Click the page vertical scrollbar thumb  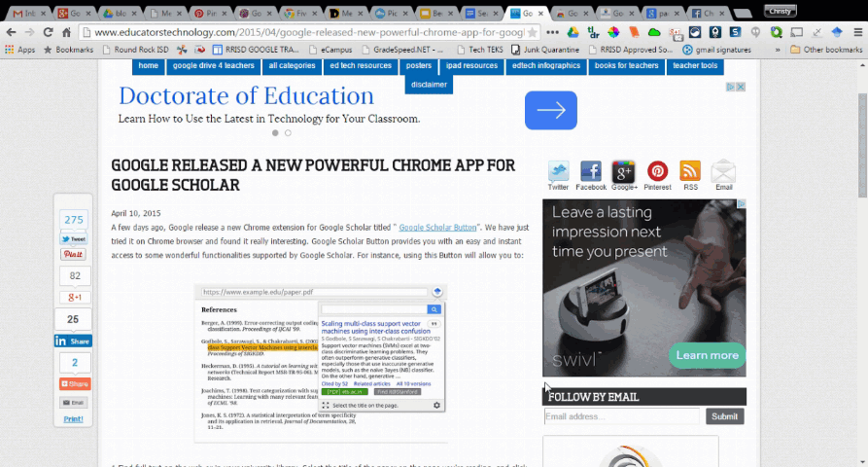[x=862, y=145]
